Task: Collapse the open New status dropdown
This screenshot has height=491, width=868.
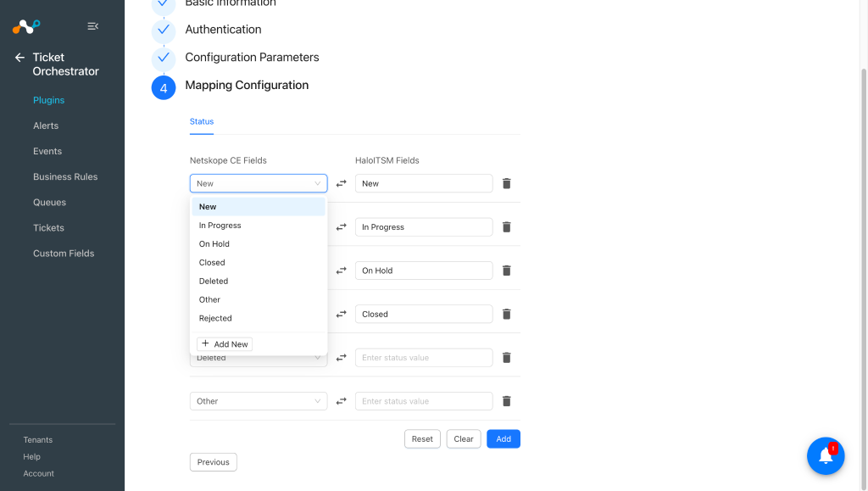Action: click(259, 183)
